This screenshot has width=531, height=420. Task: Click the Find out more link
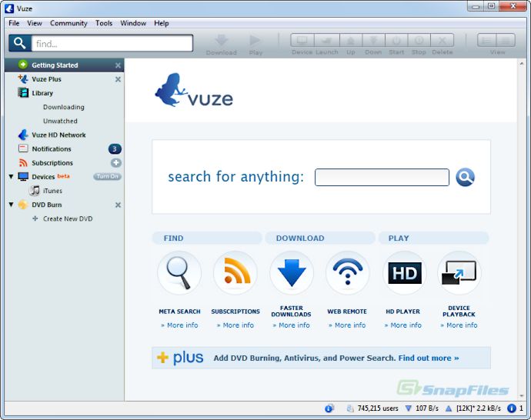(429, 358)
